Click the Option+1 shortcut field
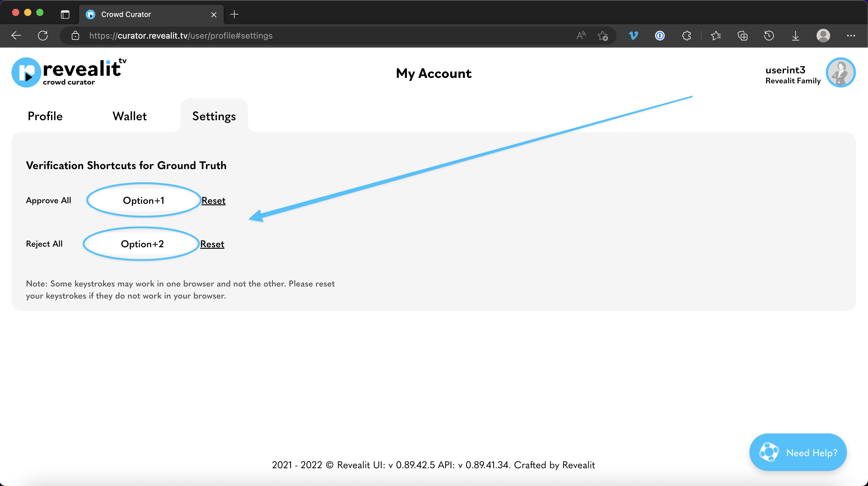The image size is (868, 486). [144, 200]
